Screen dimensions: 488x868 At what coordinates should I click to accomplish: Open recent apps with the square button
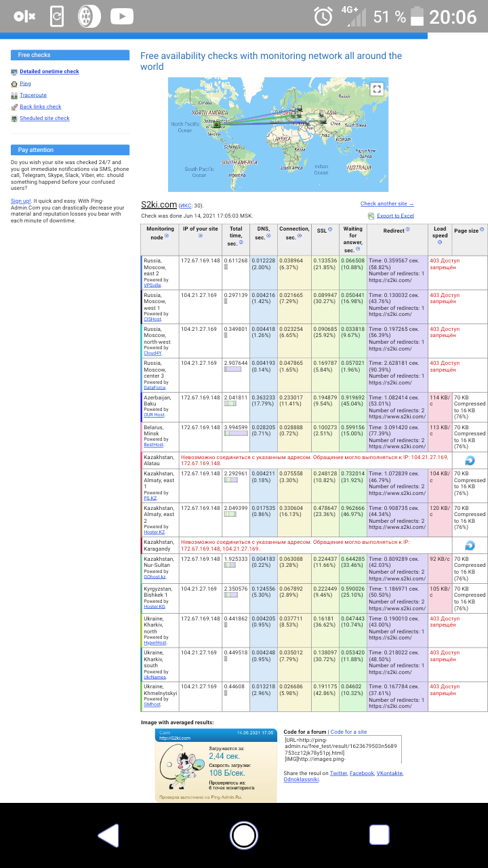point(379,835)
